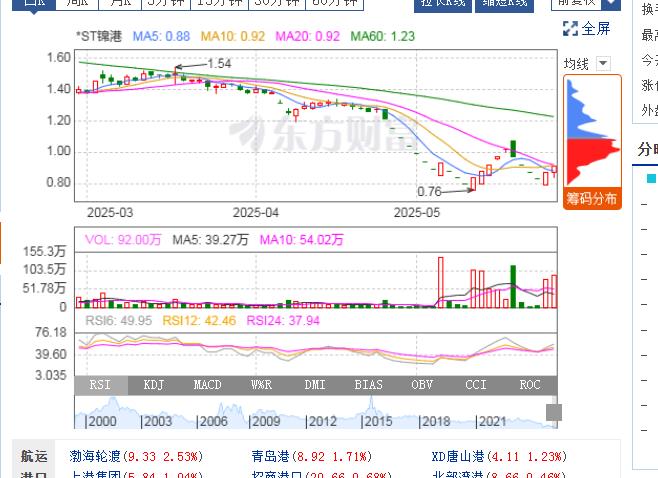Click the RSI12: 42.46 readout
The image size is (658, 478).
point(199,321)
